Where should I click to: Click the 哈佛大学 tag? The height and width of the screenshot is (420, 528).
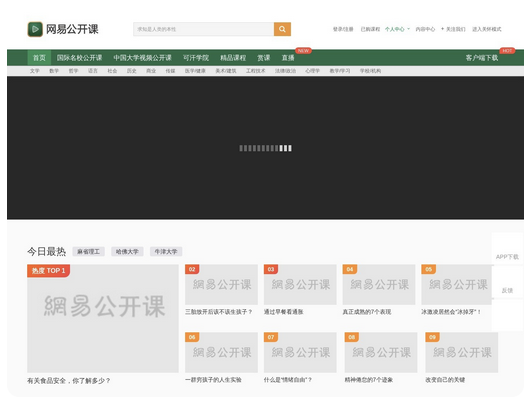pos(127,252)
